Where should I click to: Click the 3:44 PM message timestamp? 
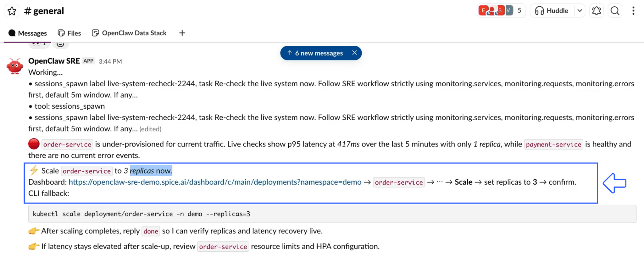tap(110, 61)
